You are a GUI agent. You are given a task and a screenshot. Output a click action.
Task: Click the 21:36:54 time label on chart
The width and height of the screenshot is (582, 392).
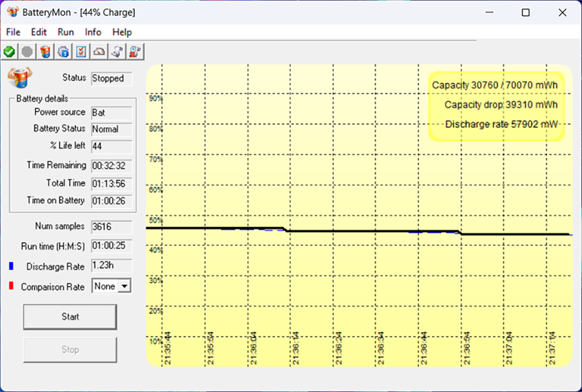point(466,348)
